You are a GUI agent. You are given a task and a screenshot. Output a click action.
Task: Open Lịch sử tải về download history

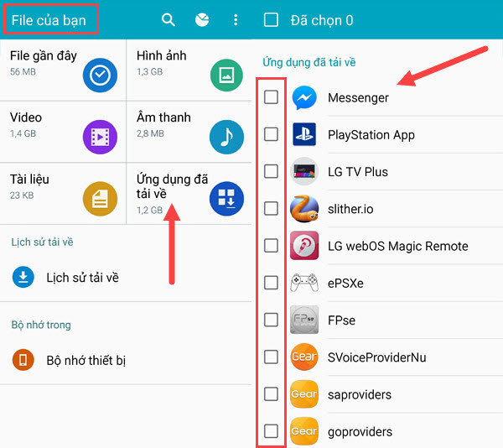coord(81,277)
